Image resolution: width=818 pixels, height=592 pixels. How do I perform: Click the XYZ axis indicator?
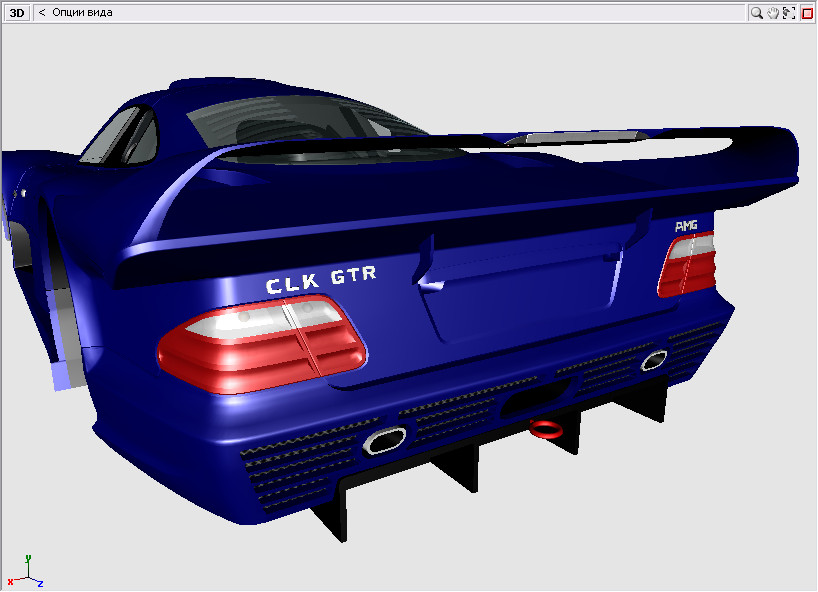[26, 572]
